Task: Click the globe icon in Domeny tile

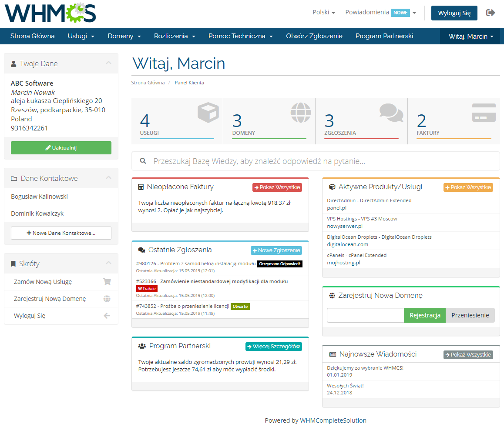Action: [x=301, y=112]
